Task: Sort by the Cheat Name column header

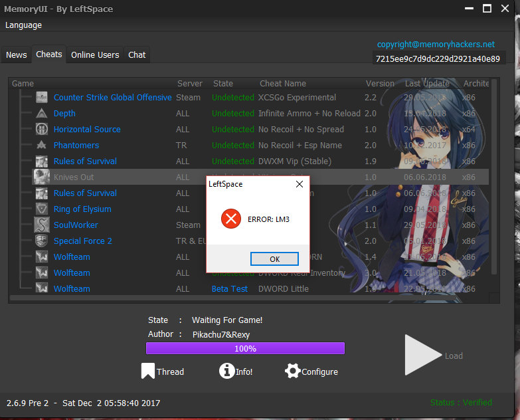Action: click(x=282, y=83)
